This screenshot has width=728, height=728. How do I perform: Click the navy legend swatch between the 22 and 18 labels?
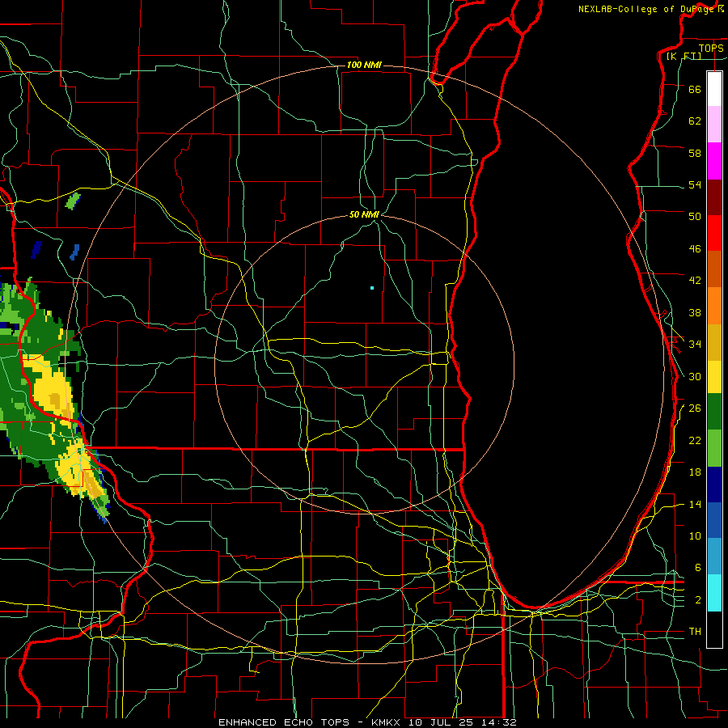click(714, 485)
